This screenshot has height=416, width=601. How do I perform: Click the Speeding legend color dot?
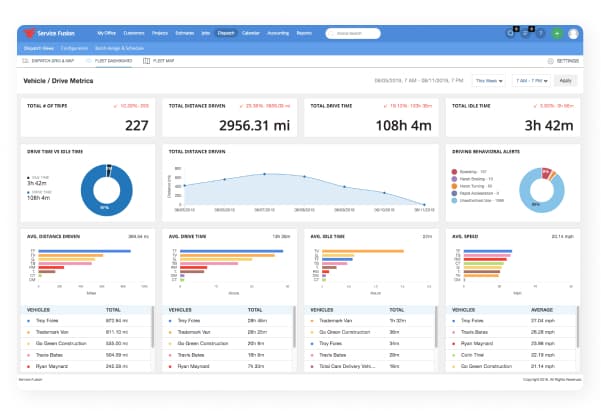coord(454,169)
